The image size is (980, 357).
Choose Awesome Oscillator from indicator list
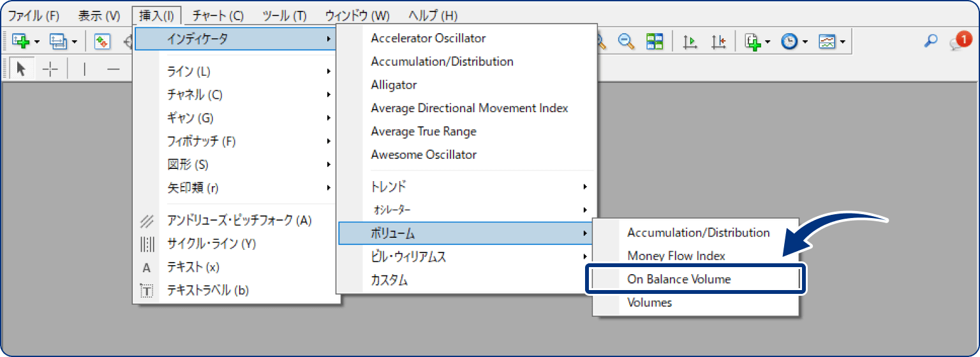click(424, 154)
